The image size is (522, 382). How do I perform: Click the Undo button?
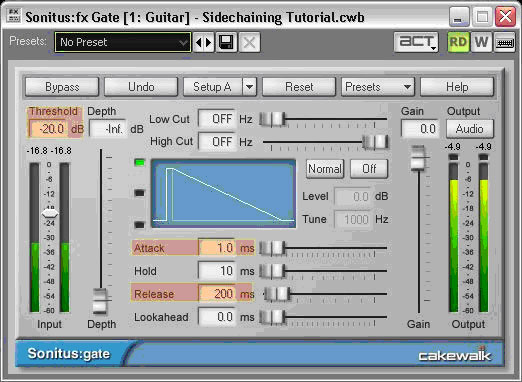(141, 87)
